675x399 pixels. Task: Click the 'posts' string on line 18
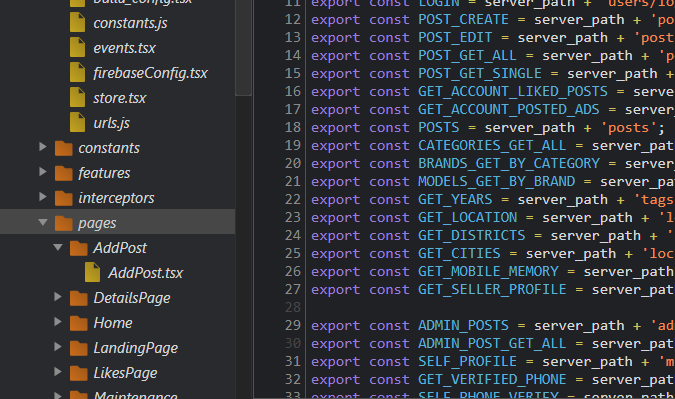click(x=628, y=128)
